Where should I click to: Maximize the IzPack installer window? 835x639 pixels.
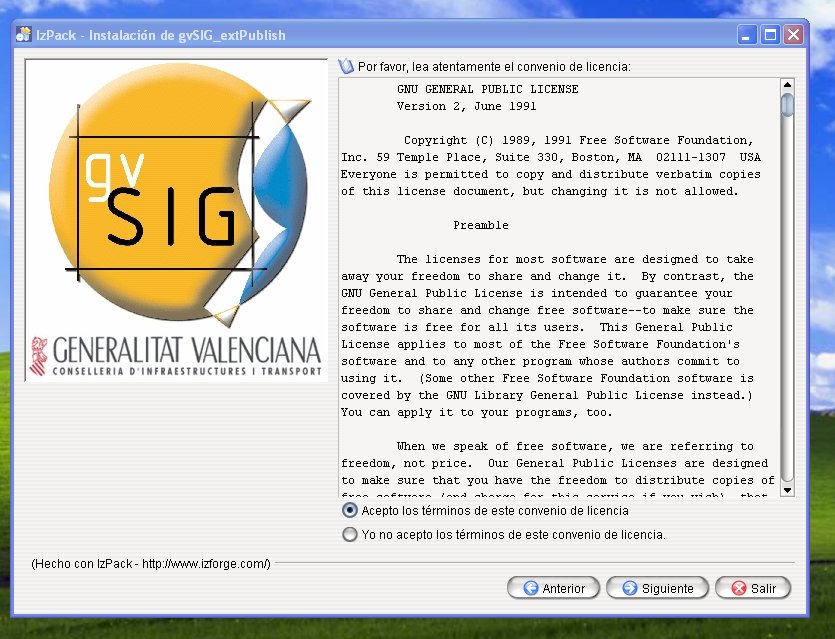771,35
